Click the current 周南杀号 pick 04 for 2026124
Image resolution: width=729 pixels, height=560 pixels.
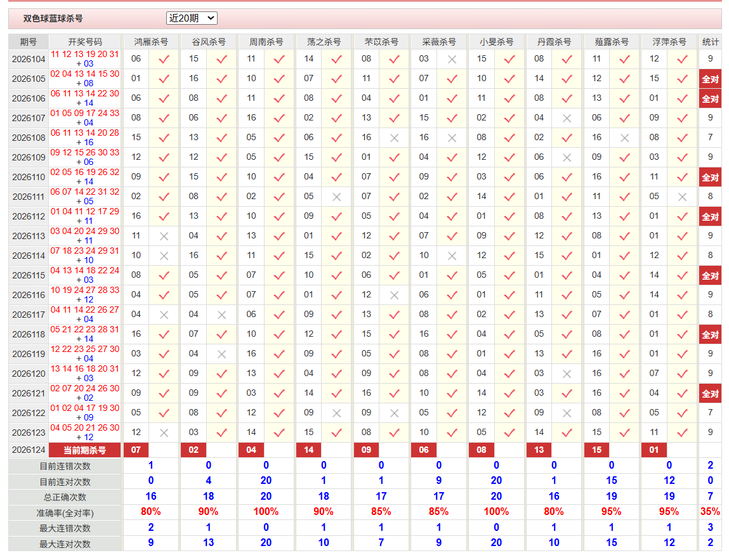pos(251,450)
